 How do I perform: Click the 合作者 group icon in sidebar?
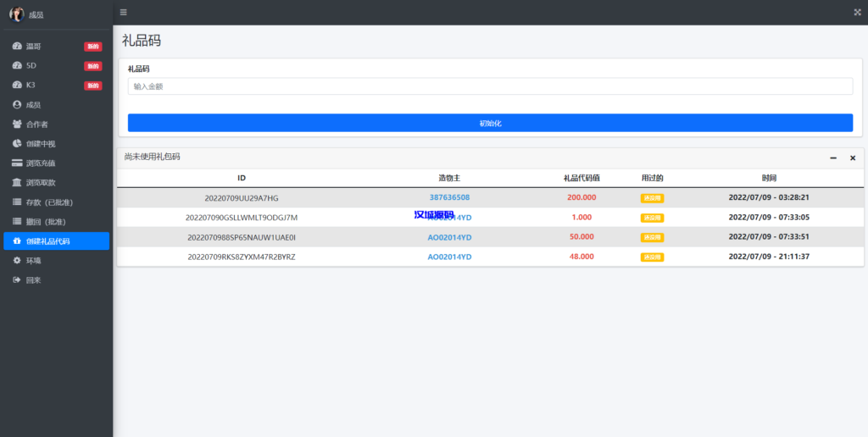(17, 124)
